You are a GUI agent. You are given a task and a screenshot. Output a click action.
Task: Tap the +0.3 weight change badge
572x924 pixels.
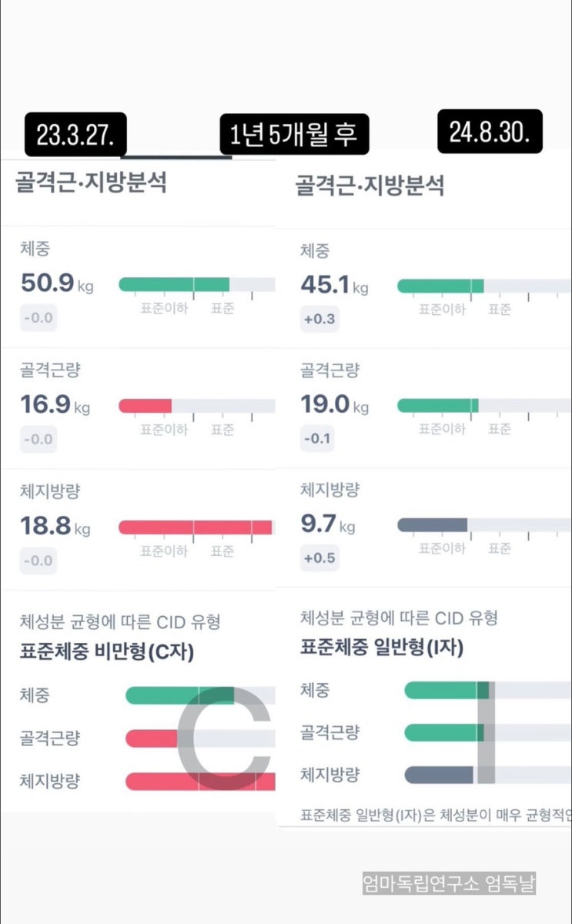(x=319, y=319)
